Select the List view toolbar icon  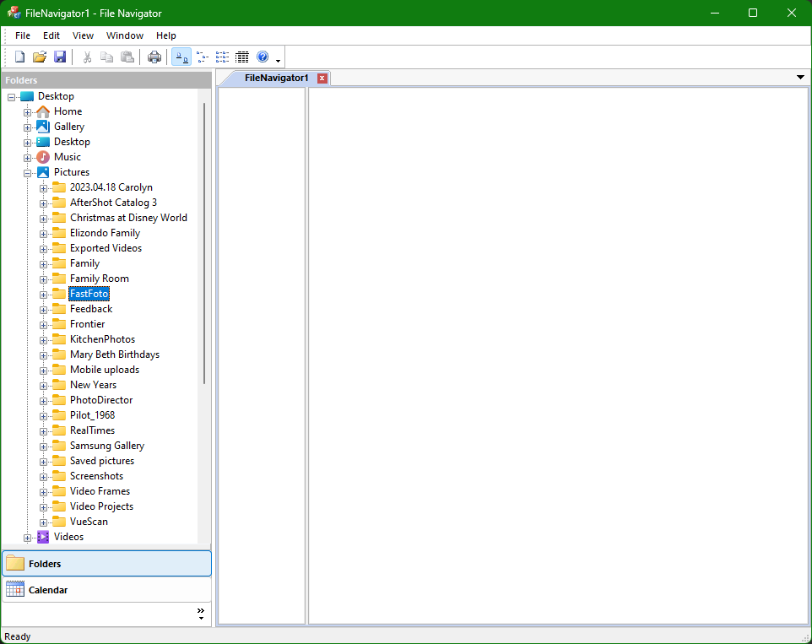[x=222, y=57]
